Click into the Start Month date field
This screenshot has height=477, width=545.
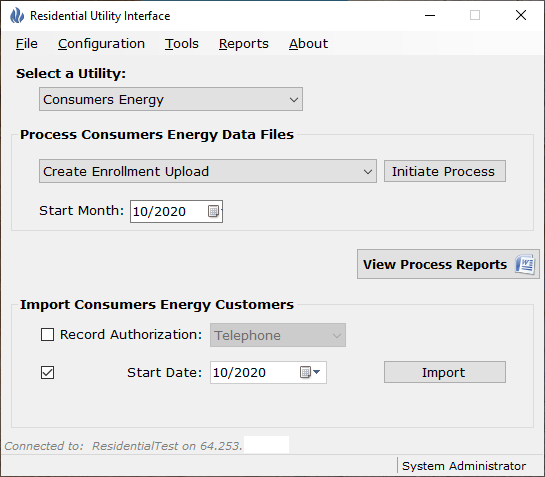coord(169,211)
